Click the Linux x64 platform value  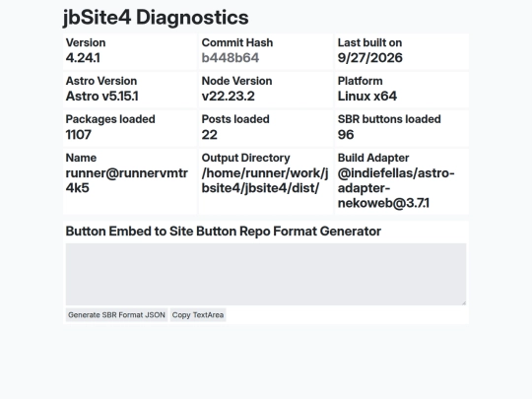pos(367,97)
